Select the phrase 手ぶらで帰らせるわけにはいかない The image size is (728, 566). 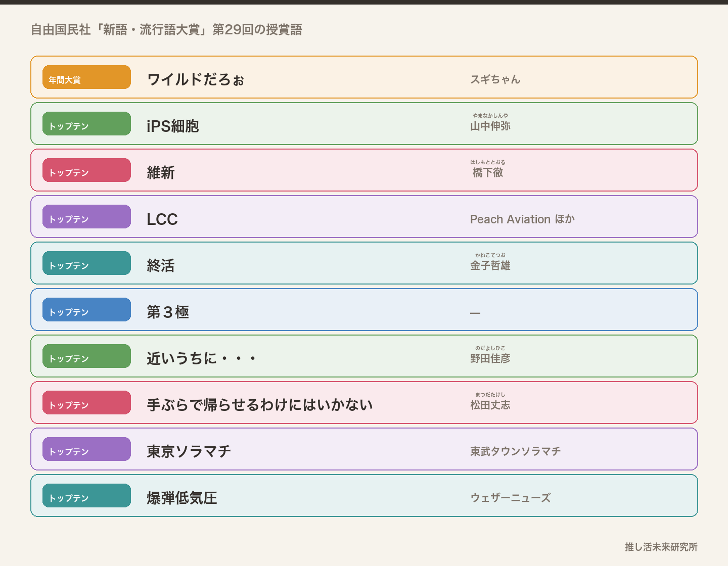260,405
